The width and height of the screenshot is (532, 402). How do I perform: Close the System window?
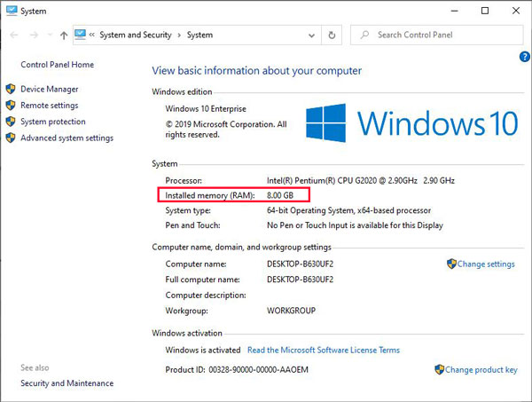516,11
